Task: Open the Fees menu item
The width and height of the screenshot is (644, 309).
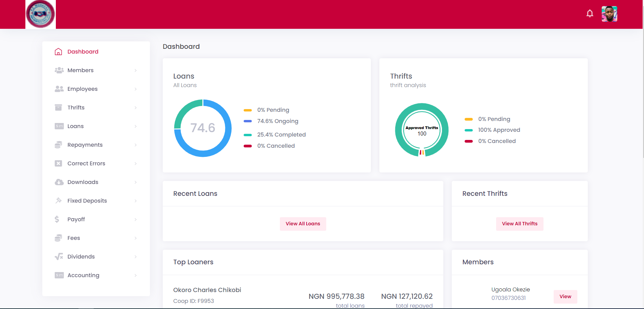Action: 74,238
